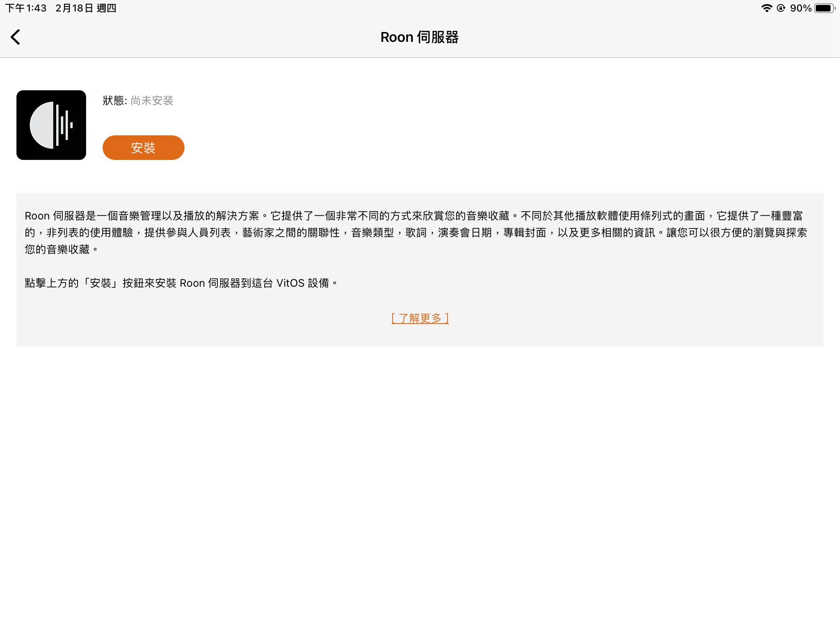The image size is (840, 630).
Task: Open the 了解更多 learn more link
Action: (420, 318)
